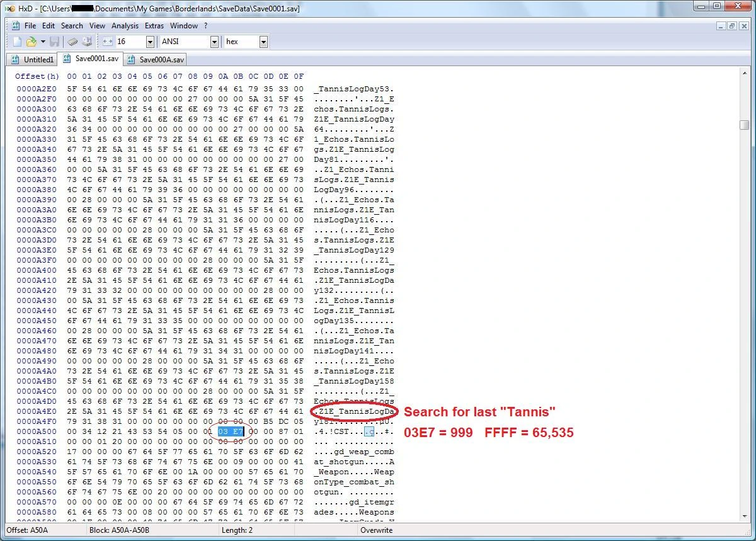Click decoded text '_Weapon.....Weap'
The width and height of the screenshot is (756, 541).
tap(354, 472)
